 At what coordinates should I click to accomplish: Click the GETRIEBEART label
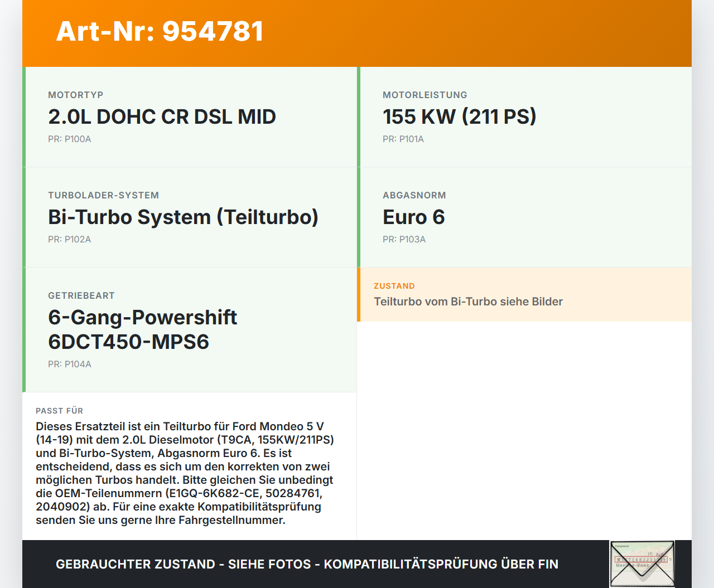click(x=81, y=296)
